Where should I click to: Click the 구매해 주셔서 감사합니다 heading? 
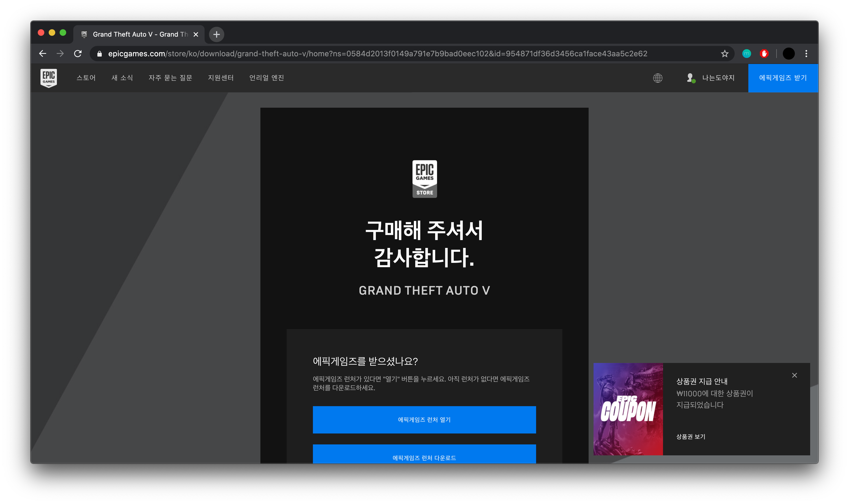[x=424, y=244]
